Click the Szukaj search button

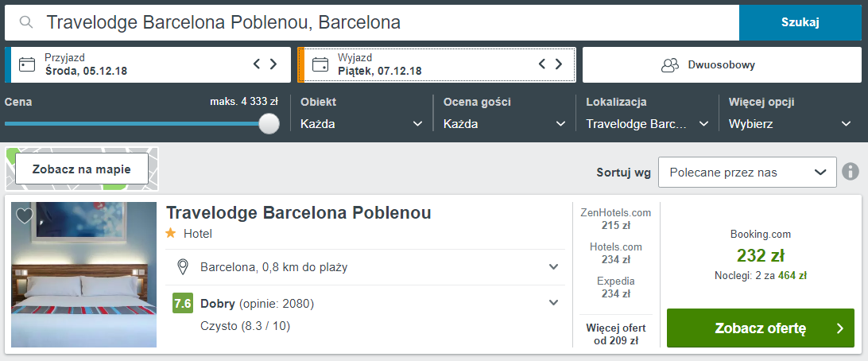pyautogui.click(x=800, y=22)
